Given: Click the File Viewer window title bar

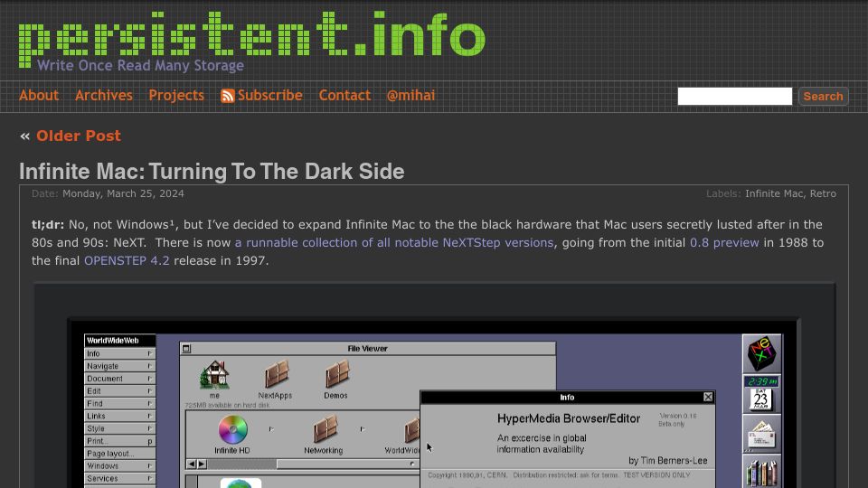Looking at the screenshot, I should pos(368,349).
